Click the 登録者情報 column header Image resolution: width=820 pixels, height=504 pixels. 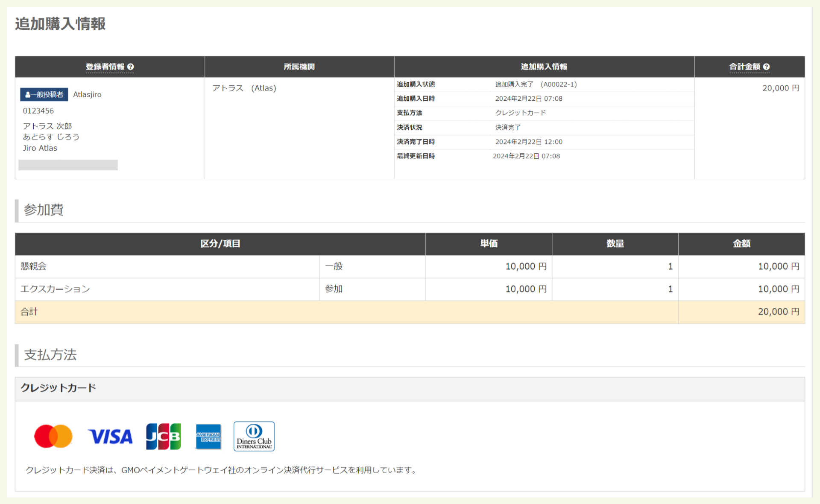coord(106,67)
